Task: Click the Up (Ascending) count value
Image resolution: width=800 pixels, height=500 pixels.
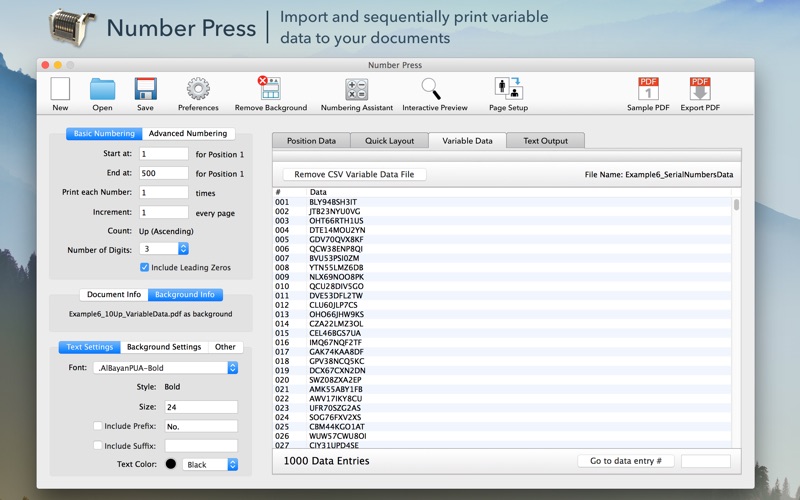Action: coord(166,231)
